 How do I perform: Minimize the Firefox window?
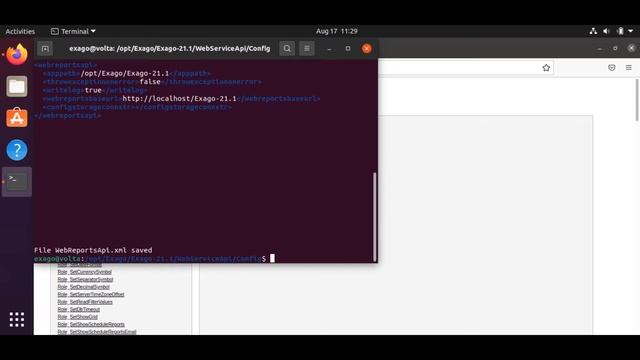599,48
